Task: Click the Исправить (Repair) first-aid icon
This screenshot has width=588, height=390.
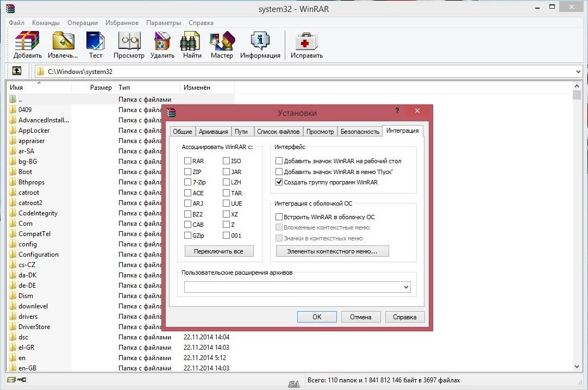Action: tap(306, 41)
